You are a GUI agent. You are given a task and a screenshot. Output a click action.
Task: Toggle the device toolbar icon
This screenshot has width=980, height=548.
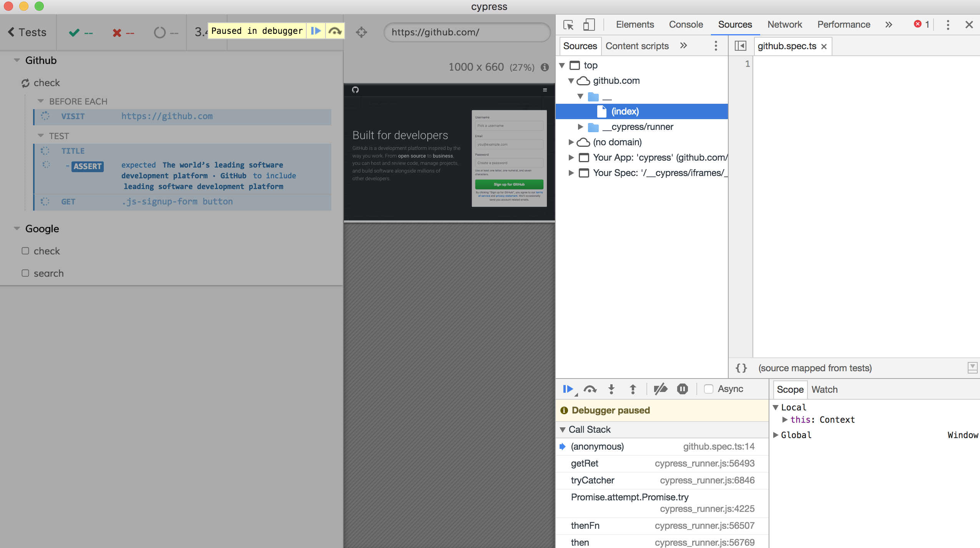coord(589,25)
